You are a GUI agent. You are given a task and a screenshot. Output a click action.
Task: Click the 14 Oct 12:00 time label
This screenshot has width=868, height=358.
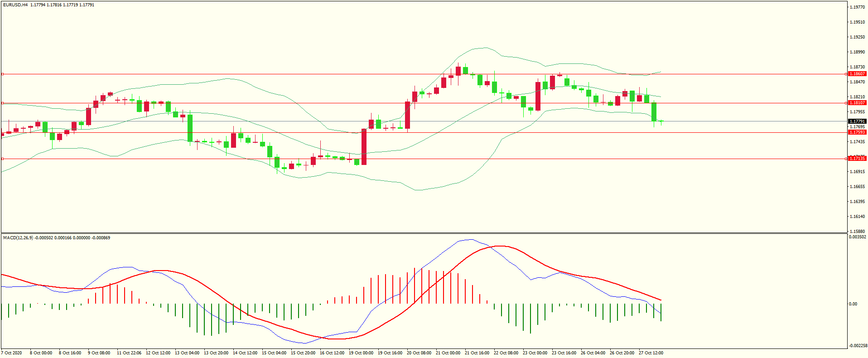coord(245,353)
